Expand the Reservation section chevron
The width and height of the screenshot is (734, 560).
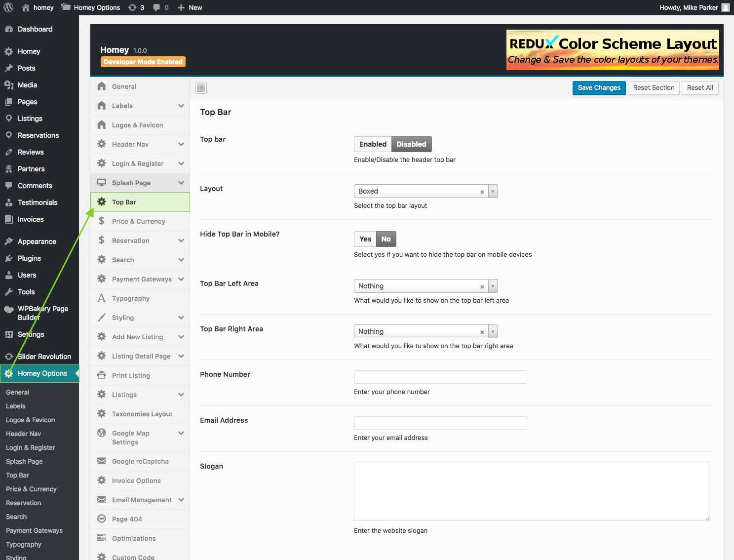tap(181, 240)
